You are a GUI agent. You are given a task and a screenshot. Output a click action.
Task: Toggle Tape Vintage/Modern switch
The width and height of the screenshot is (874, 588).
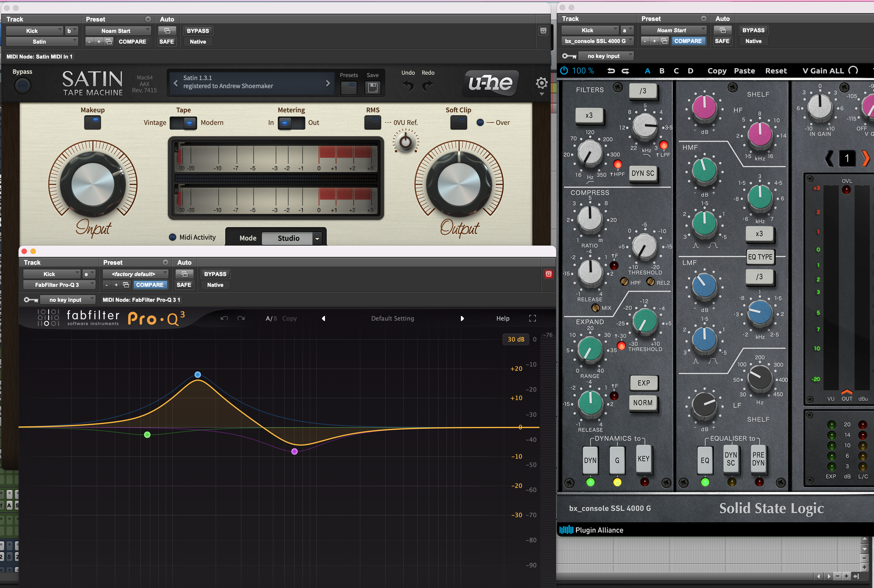183,122
